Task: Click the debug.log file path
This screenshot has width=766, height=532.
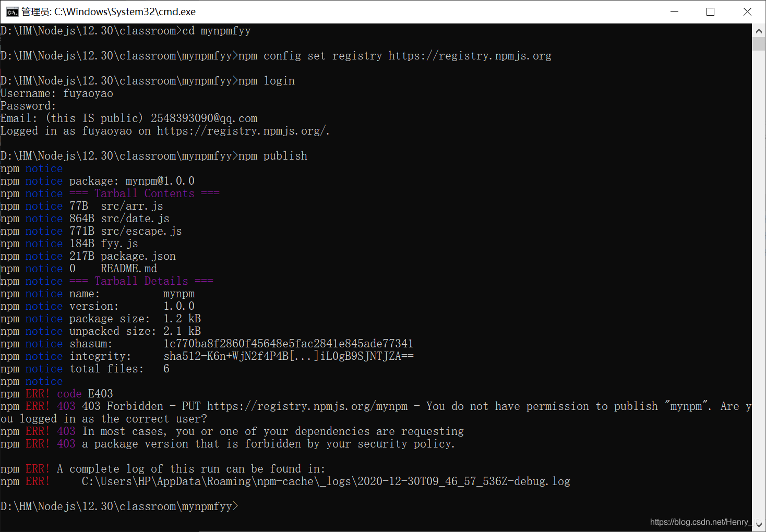Action: (326, 481)
